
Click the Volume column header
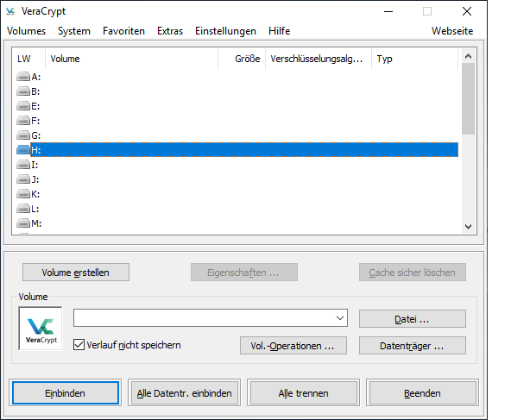[131, 59]
